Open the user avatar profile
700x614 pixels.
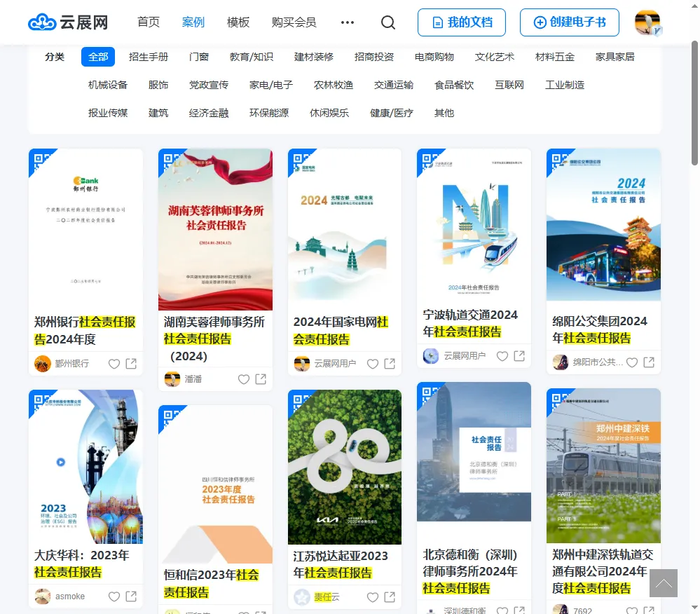tap(647, 22)
